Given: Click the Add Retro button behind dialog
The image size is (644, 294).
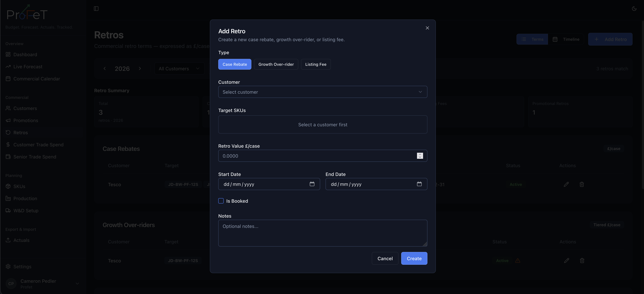Looking at the screenshot, I should pyautogui.click(x=610, y=39).
